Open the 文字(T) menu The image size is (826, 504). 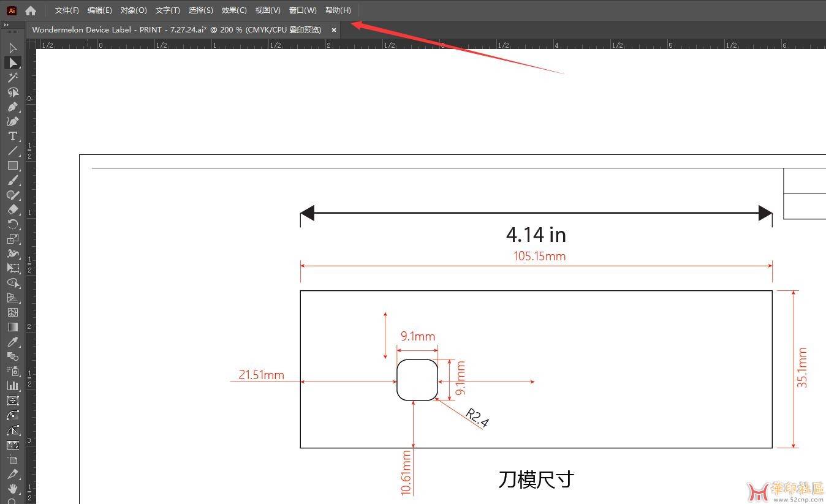pyautogui.click(x=168, y=10)
